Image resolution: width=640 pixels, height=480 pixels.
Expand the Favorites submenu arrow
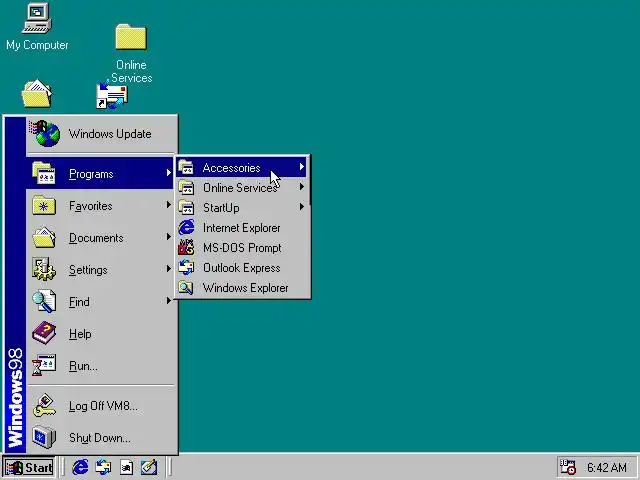click(169, 205)
